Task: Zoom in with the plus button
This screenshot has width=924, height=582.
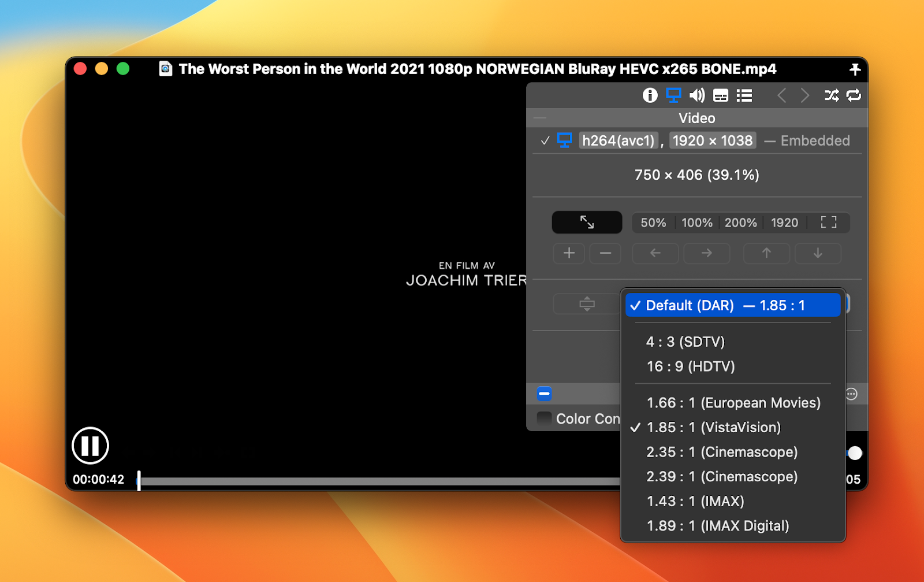Action: pyautogui.click(x=569, y=253)
